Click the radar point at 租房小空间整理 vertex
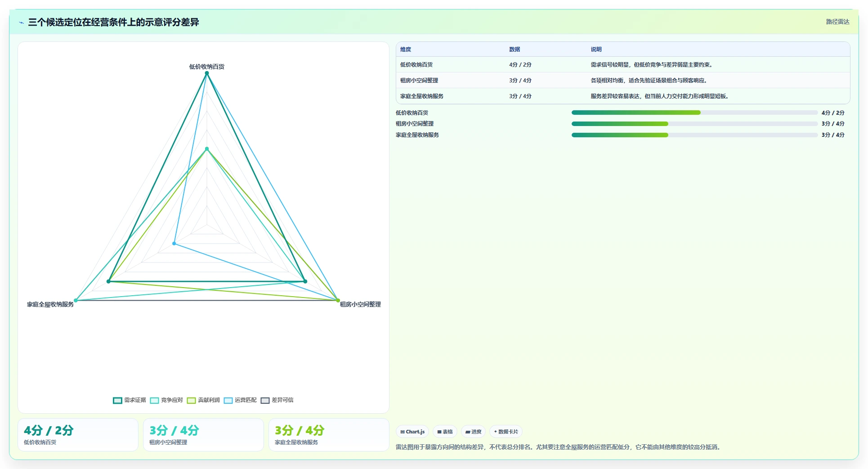This screenshot has width=868, height=469. [338, 300]
